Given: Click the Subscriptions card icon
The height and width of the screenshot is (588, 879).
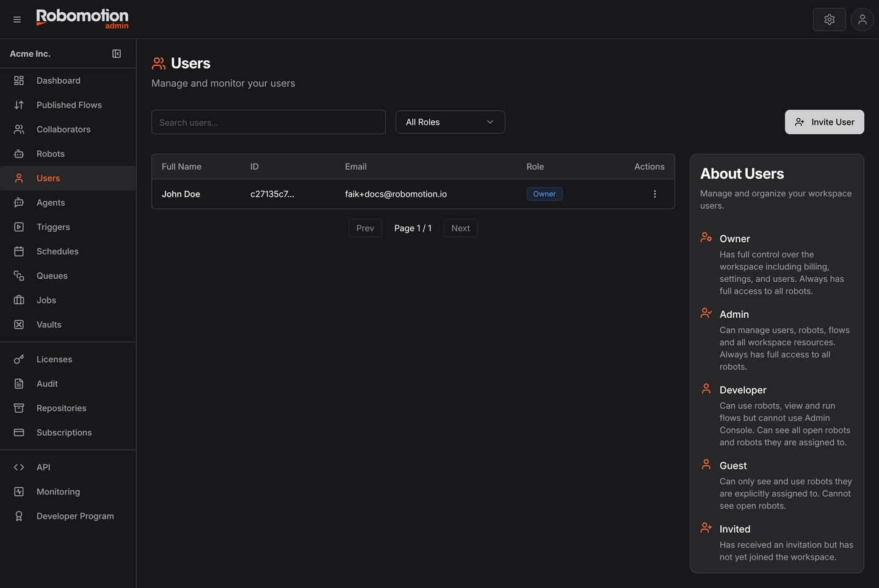Looking at the screenshot, I should click(x=19, y=432).
